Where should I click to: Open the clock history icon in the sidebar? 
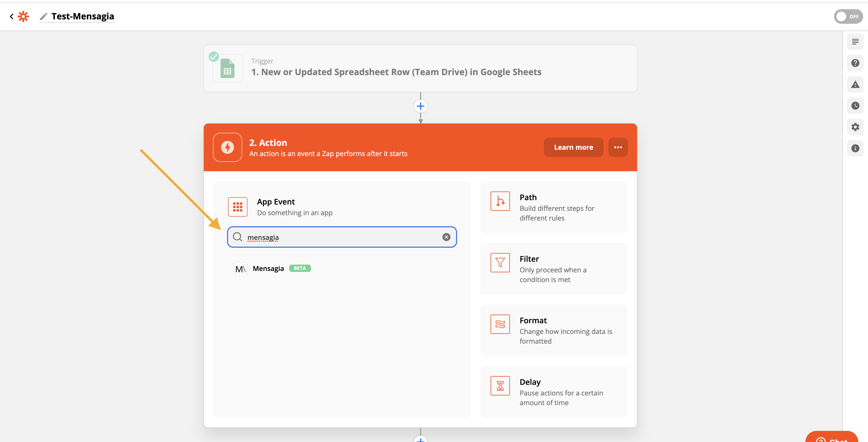[x=855, y=106]
